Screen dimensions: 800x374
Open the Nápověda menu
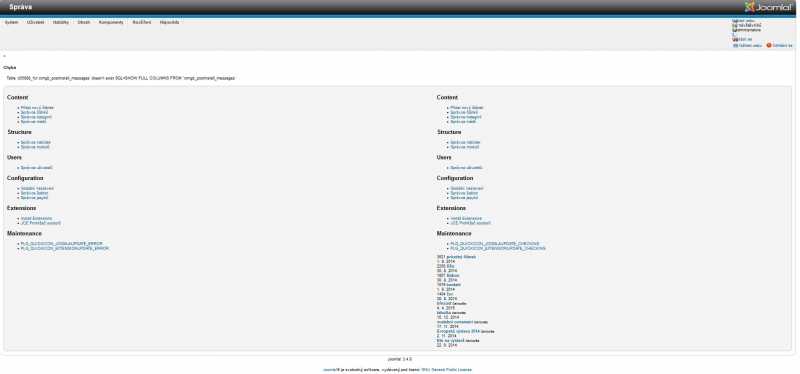(x=169, y=22)
